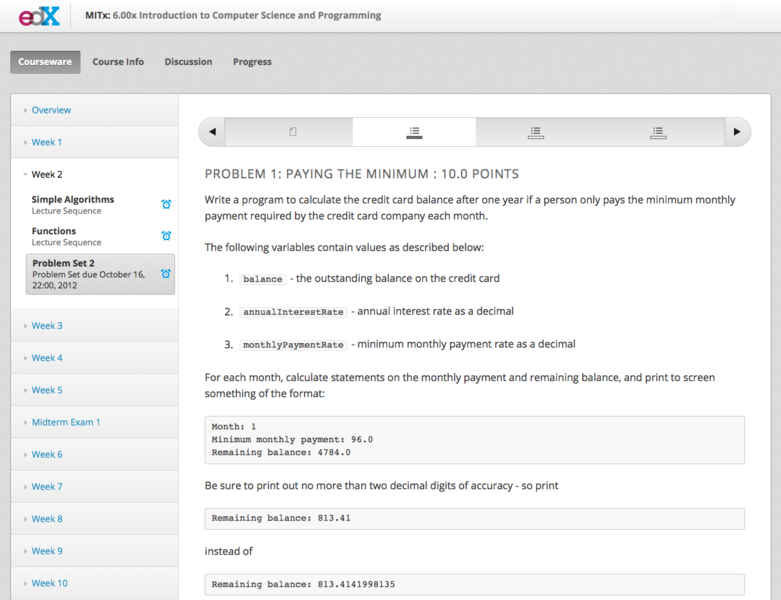Select the second (active) problem icon in the sequence bar
781x600 pixels.
[x=414, y=132]
